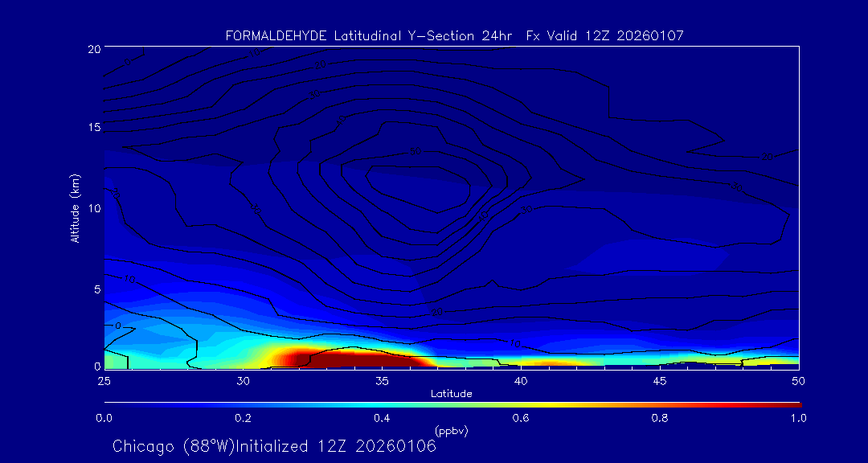
Task: Click colorbar scale value "0.6"
Action: [521, 418]
